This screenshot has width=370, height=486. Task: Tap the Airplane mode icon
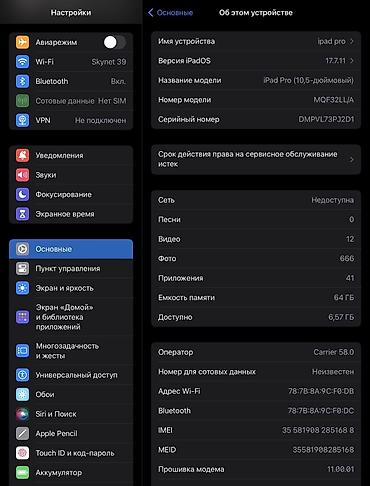[x=22, y=42]
